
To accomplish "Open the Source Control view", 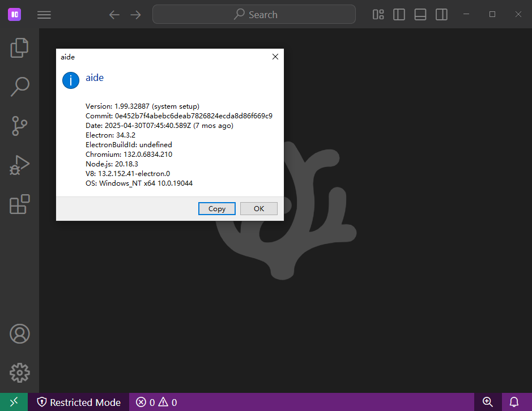I will [19, 126].
